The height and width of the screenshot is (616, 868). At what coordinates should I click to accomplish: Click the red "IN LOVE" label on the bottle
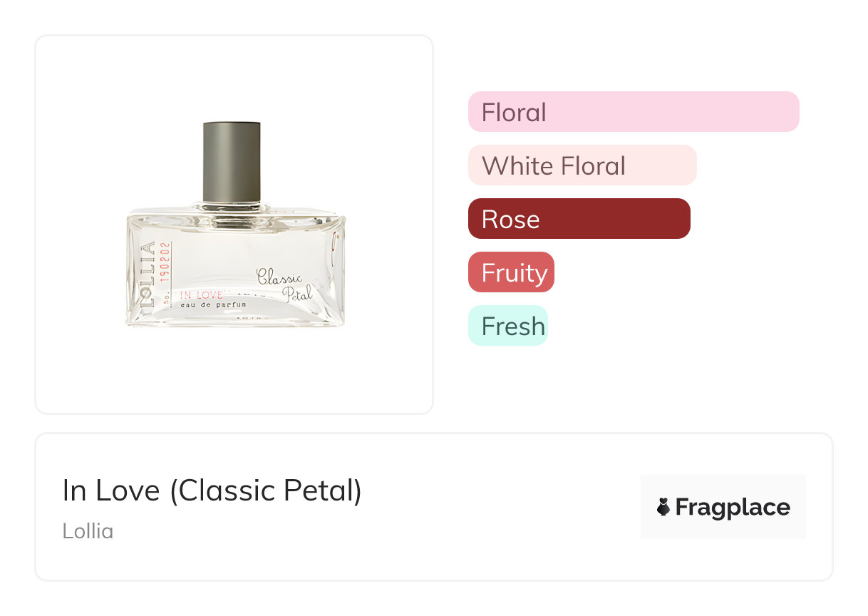[201, 294]
